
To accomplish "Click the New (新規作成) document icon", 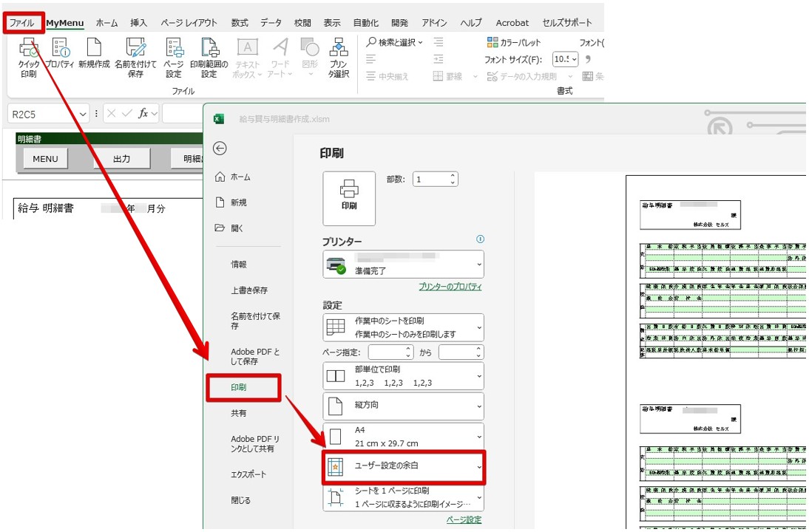I will point(94,58).
